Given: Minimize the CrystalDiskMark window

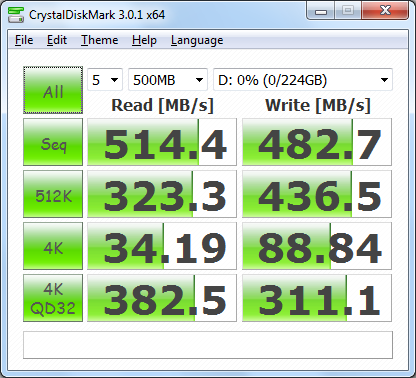Looking at the screenshot, I should [321, 11].
